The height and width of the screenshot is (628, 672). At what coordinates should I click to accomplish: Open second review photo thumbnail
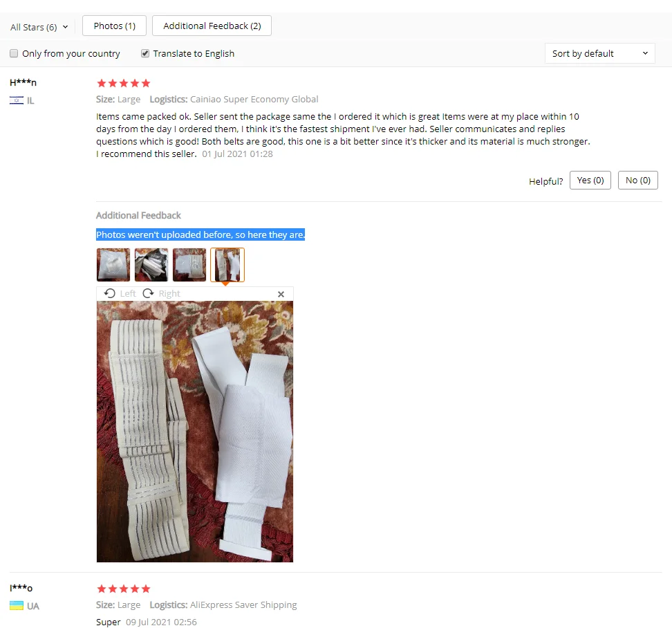pos(151,265)
